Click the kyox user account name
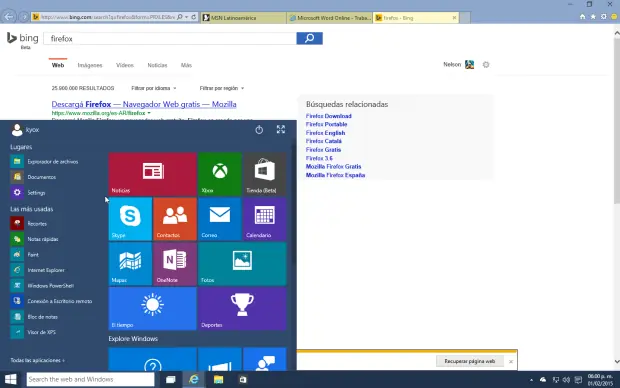The height and width of the screenshot is (388, 620). tap(32, 130)
